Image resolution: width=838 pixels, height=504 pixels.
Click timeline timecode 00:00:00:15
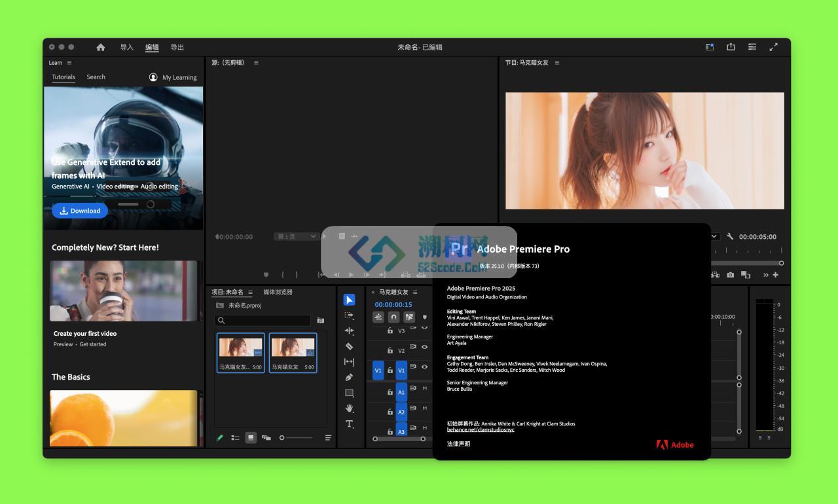pos(393,305)
